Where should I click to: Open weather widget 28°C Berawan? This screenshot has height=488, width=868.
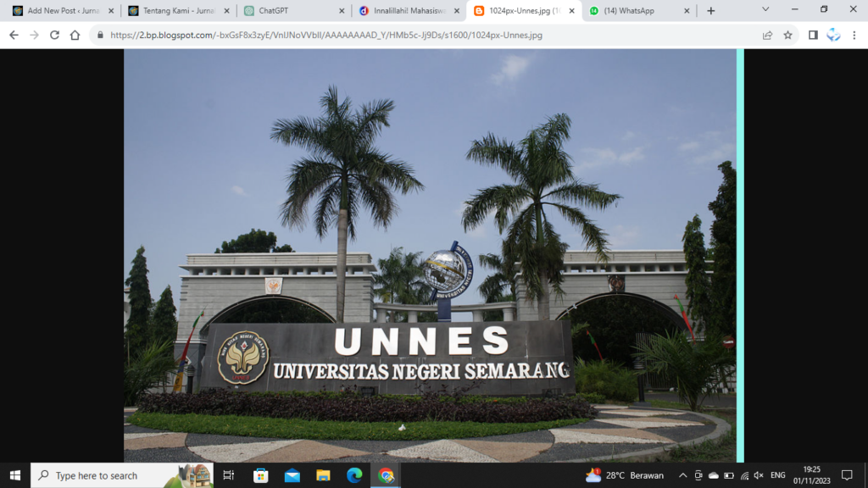pos(625,475)
